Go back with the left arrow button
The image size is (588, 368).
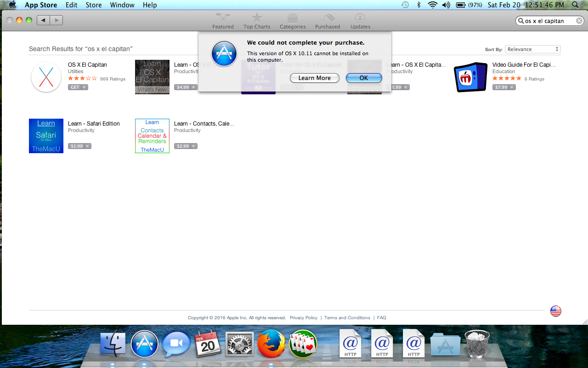[43, 20]
